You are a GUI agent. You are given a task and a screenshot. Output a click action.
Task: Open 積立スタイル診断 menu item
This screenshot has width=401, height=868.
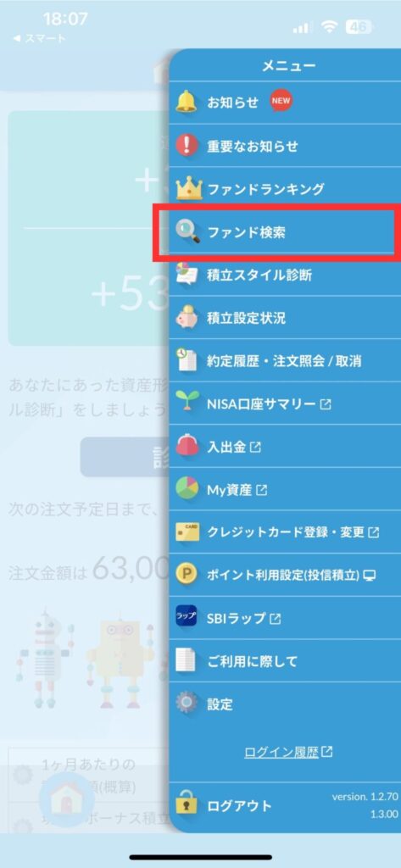coord(285,275)
